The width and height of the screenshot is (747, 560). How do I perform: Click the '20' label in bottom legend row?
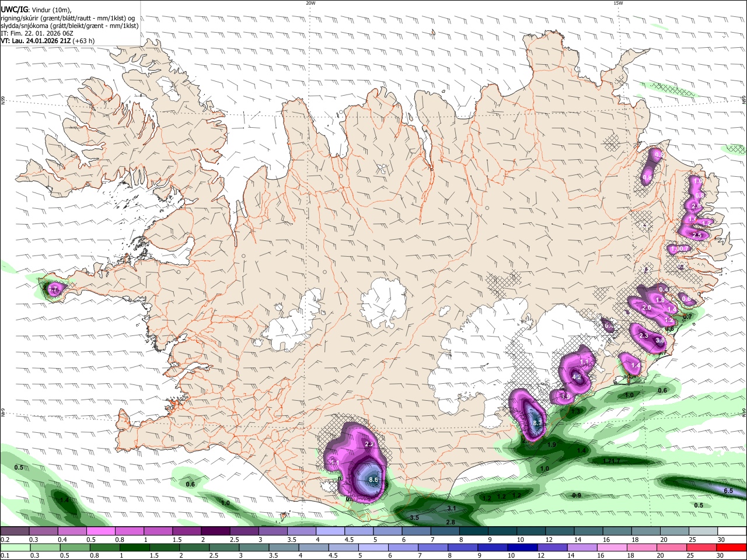[x=661, y=556]
